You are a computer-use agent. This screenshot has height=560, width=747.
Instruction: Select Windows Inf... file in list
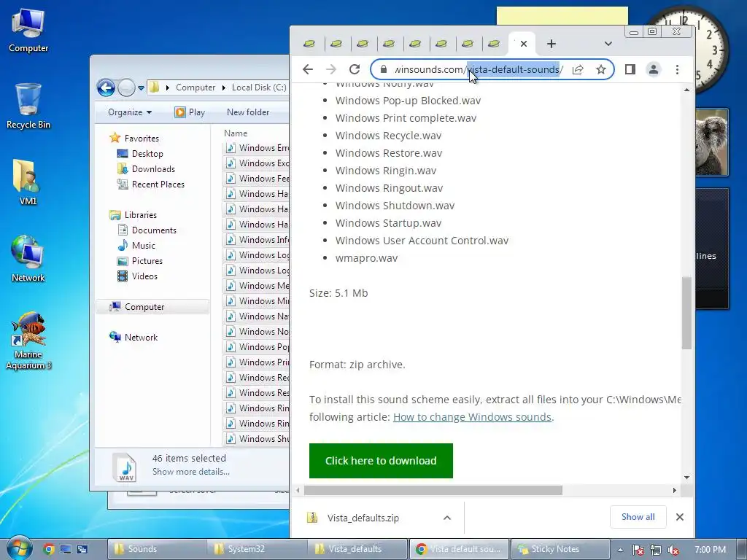256,239
